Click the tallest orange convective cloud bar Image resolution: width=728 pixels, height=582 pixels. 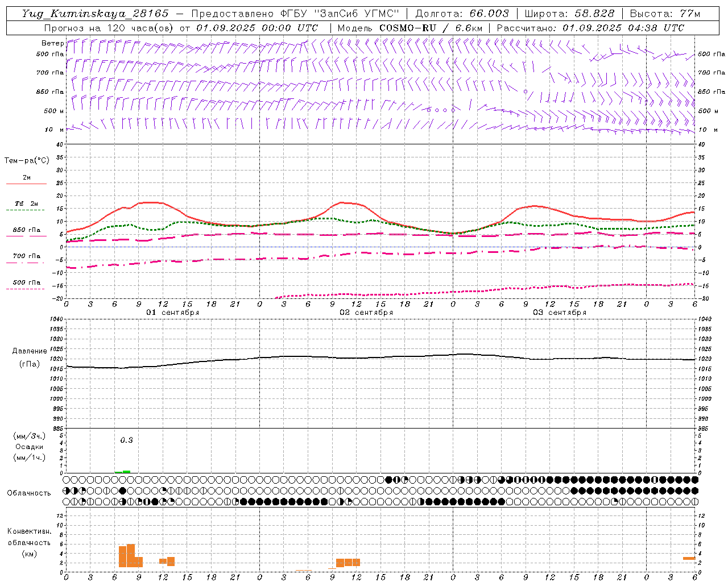tap(131, 555)
